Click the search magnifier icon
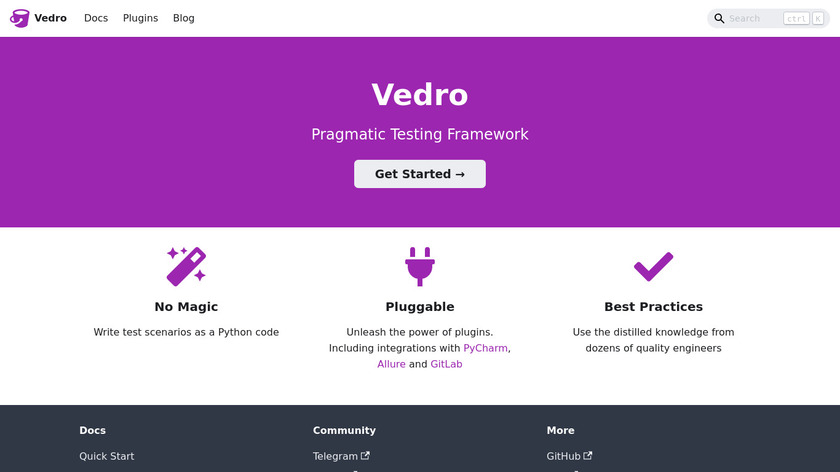Viewport: 840px width, 472px height. click(x=719, y=18)
